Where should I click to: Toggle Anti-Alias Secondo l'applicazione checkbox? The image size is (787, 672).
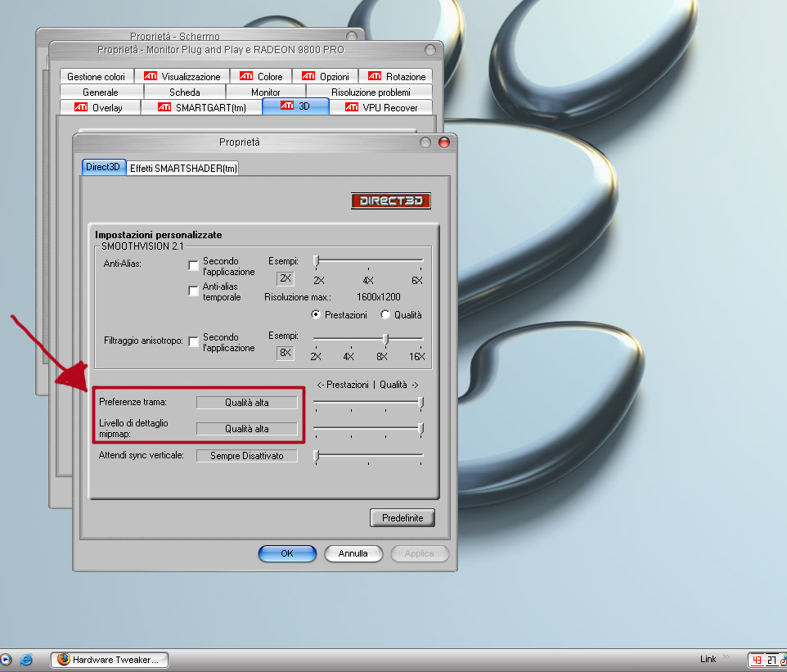tap(193, 265)
